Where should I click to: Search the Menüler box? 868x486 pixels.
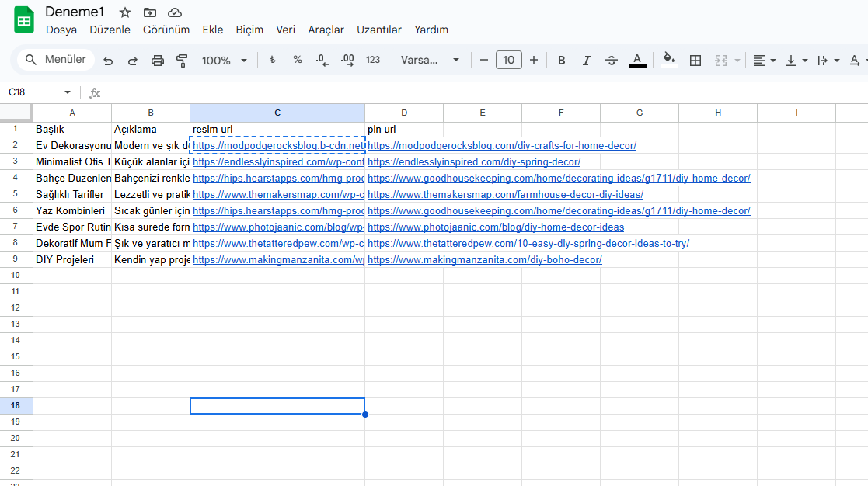tap(56, 60)
